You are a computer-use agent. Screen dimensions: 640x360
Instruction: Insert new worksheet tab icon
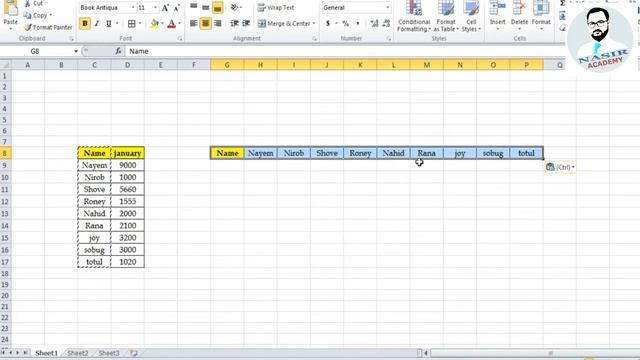tap(133, 353)
